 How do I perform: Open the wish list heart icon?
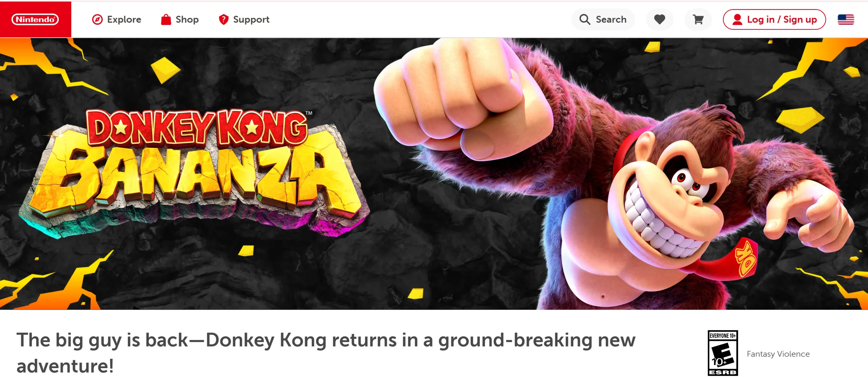[x=659, y=20]
